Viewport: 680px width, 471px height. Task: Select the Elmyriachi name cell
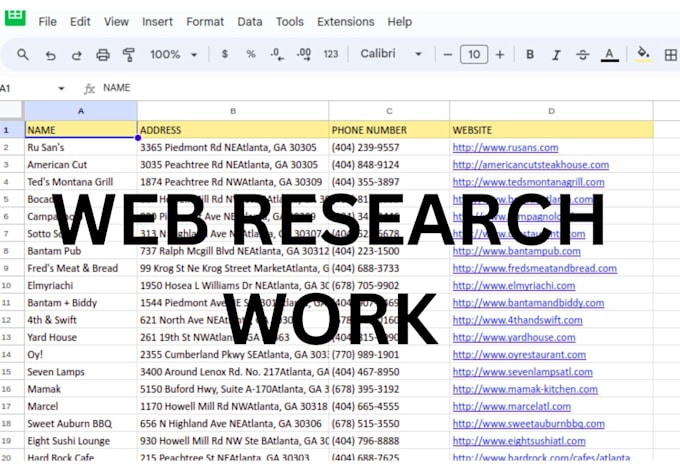coord(81,286)
